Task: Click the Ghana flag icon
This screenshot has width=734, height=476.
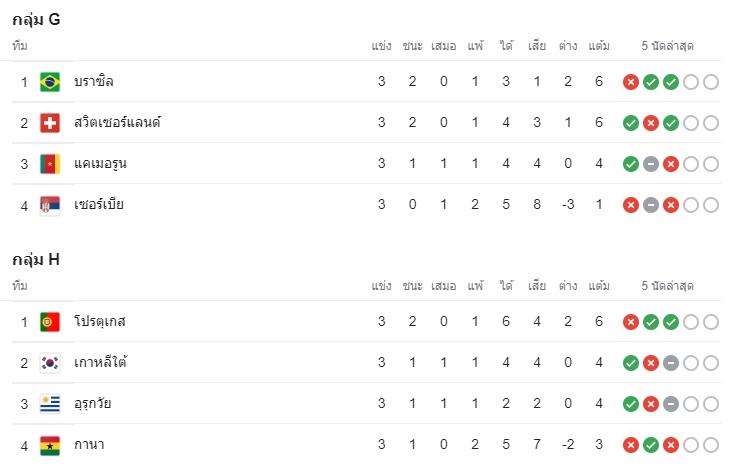Action: tap(50, 445)
